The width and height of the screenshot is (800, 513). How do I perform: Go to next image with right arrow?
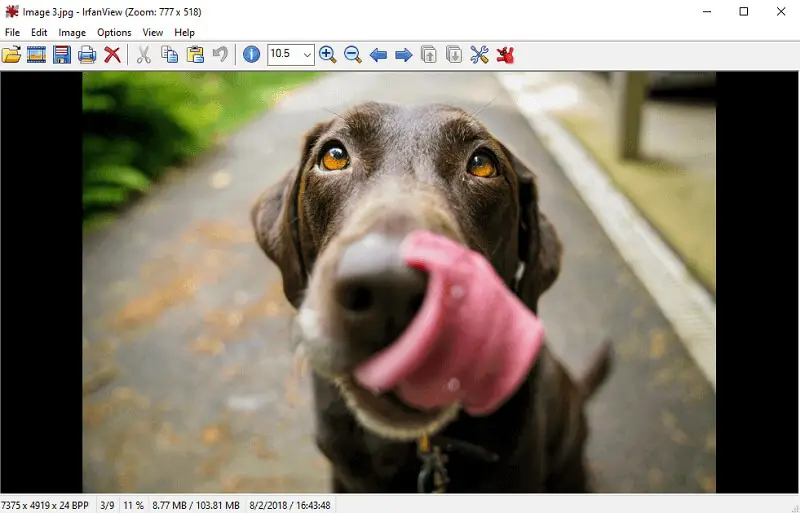404,55
